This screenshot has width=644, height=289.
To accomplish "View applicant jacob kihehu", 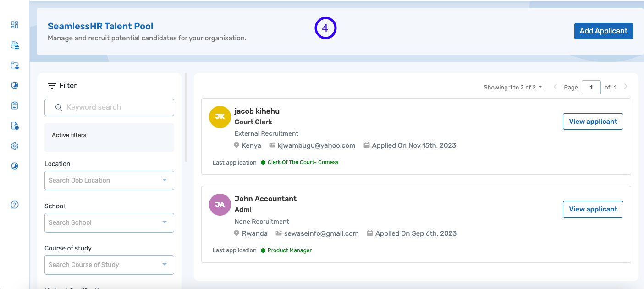I will [593, 122].
